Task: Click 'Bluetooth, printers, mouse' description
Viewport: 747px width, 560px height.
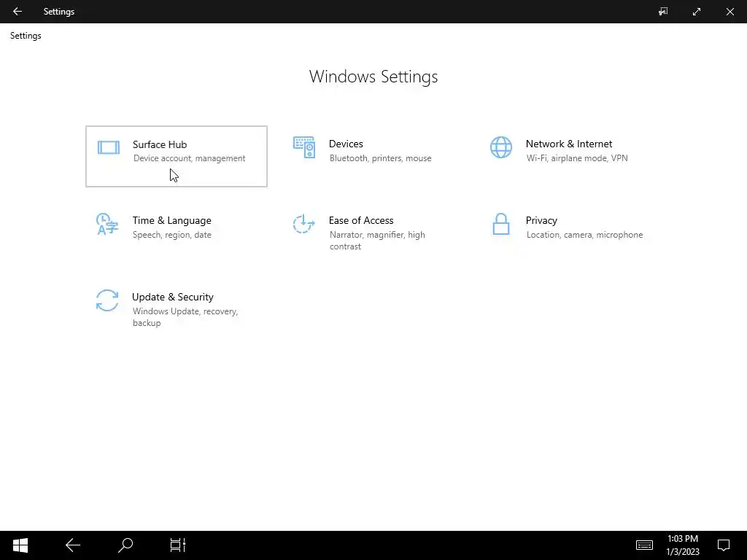Action: coord(380,158)
